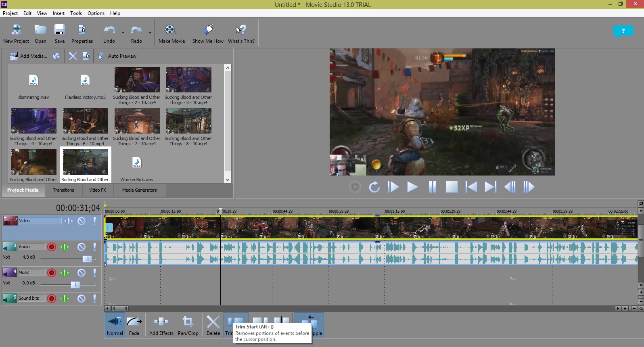Click Play From Start under the preview
This screenshot has height=347, width=644.
(393, 187)
